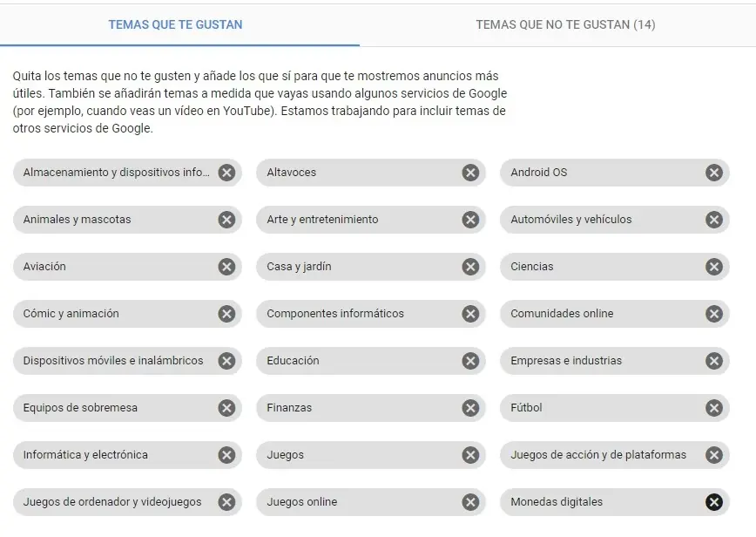Remove the Fútbol topic

pyautogui.click(x=714, y=408)
